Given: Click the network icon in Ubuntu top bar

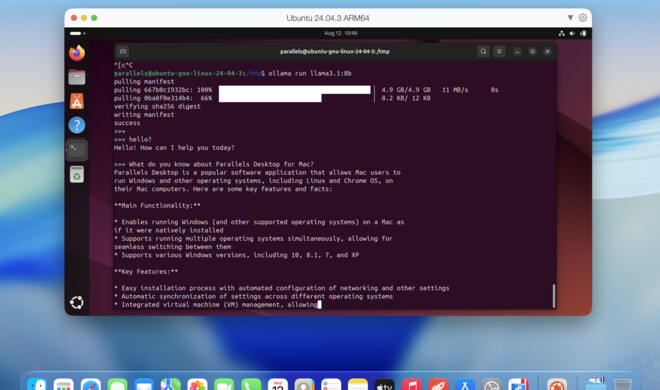Looking at the screenshot, I should 562,33.
